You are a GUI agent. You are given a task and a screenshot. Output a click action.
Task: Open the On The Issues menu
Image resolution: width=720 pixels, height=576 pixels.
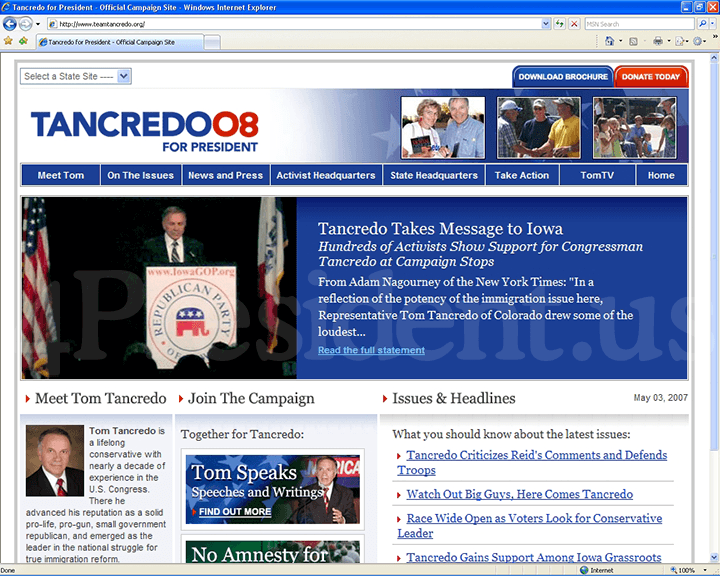click(x=141, y=175)
